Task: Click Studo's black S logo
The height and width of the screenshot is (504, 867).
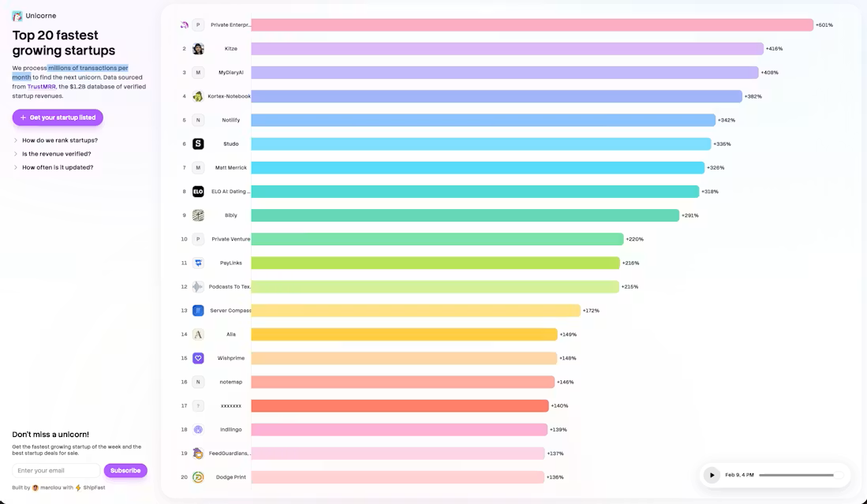Action: tap(198, 144)
